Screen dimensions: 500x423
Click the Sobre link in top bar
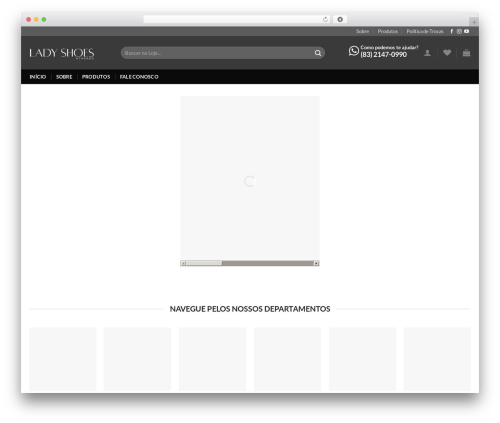coord(362,31)
